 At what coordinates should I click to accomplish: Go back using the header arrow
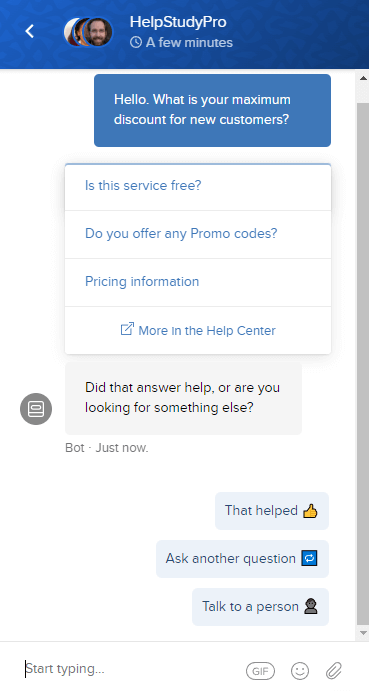pos(30,31)
